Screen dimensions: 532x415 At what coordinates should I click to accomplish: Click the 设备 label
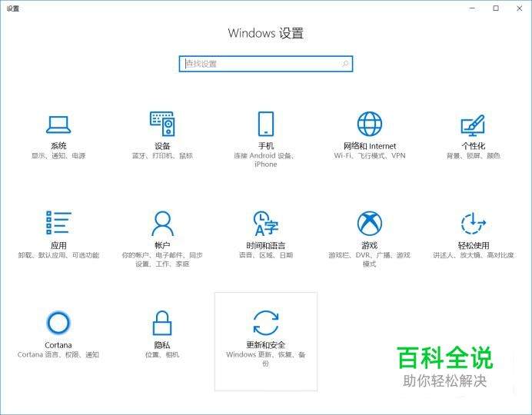(x=162, y=146)
